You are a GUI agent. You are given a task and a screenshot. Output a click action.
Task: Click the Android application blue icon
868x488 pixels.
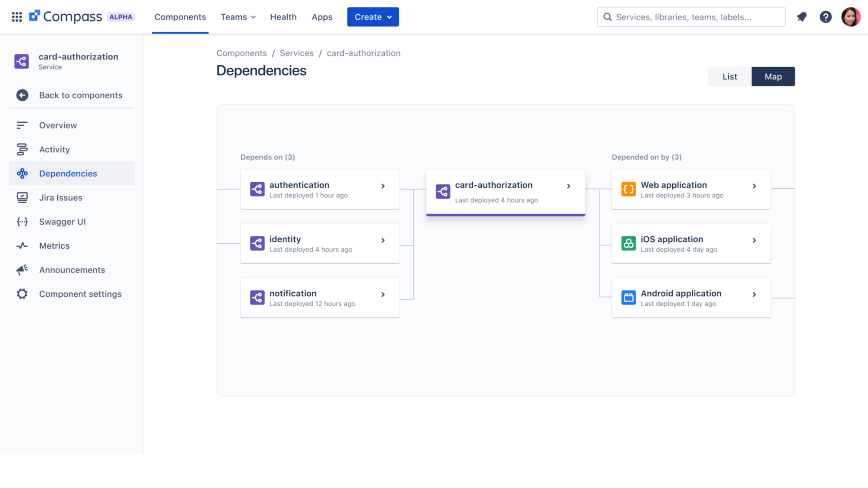point(628,298)
